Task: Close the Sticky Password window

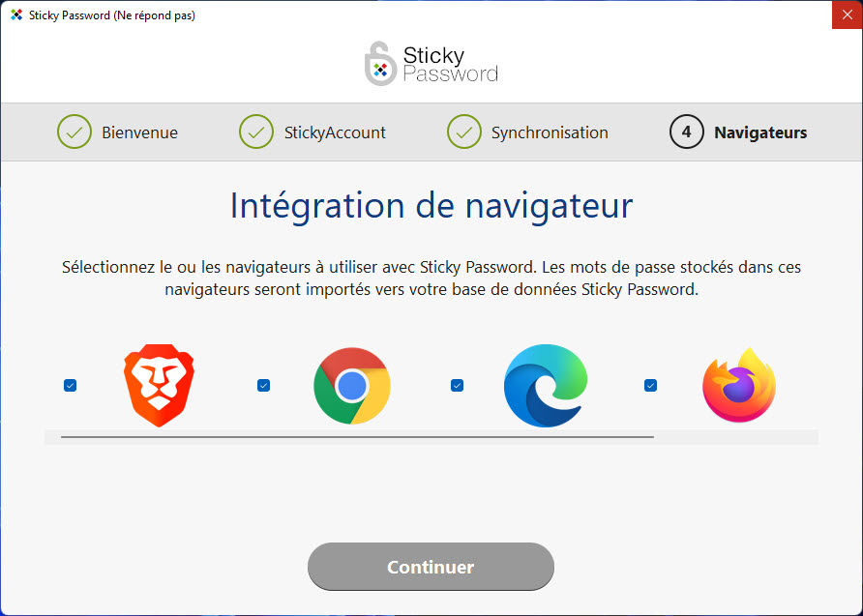Action: pos(848,15)
